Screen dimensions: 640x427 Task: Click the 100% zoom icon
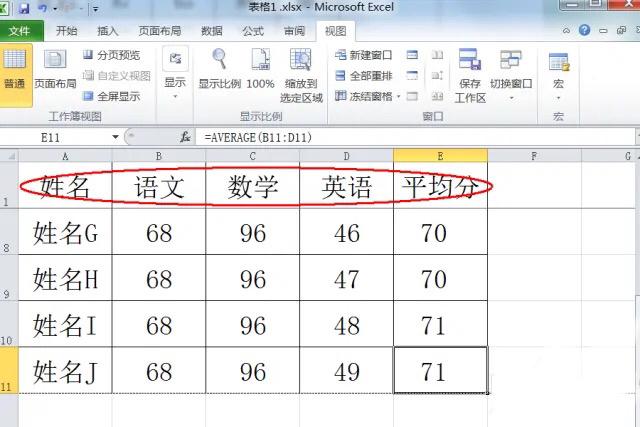pyautogui.click(x=260, y=69)
